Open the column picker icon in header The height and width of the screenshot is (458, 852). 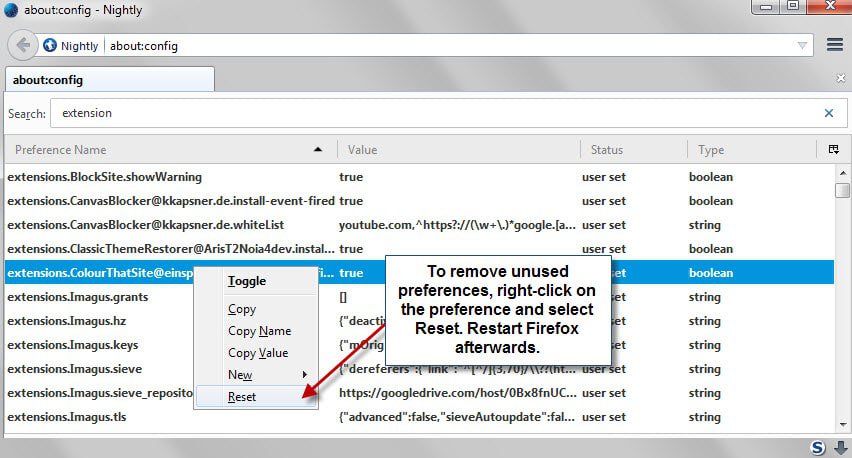[834, 150]
